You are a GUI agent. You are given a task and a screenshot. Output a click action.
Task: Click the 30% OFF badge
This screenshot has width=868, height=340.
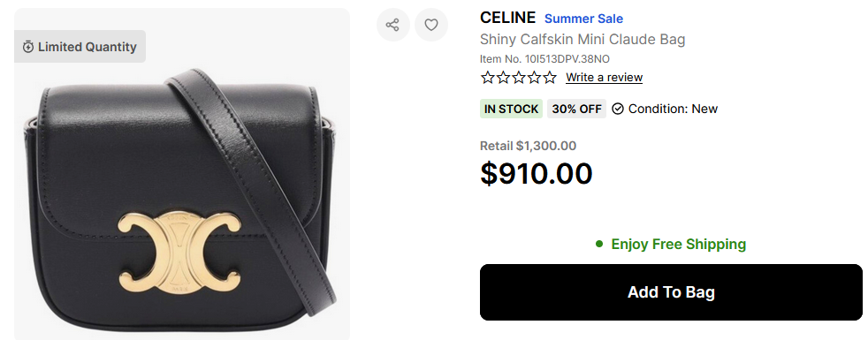point(576,109)
